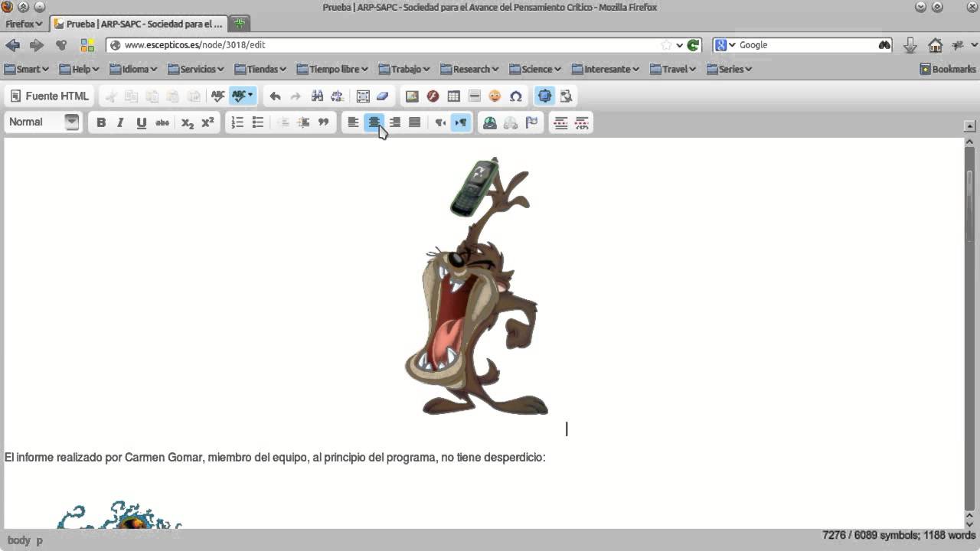Click the Cut icon in editor toolbar
This screenshot has width=980, height=551.
pyautogui.click(x=111, y=96)
